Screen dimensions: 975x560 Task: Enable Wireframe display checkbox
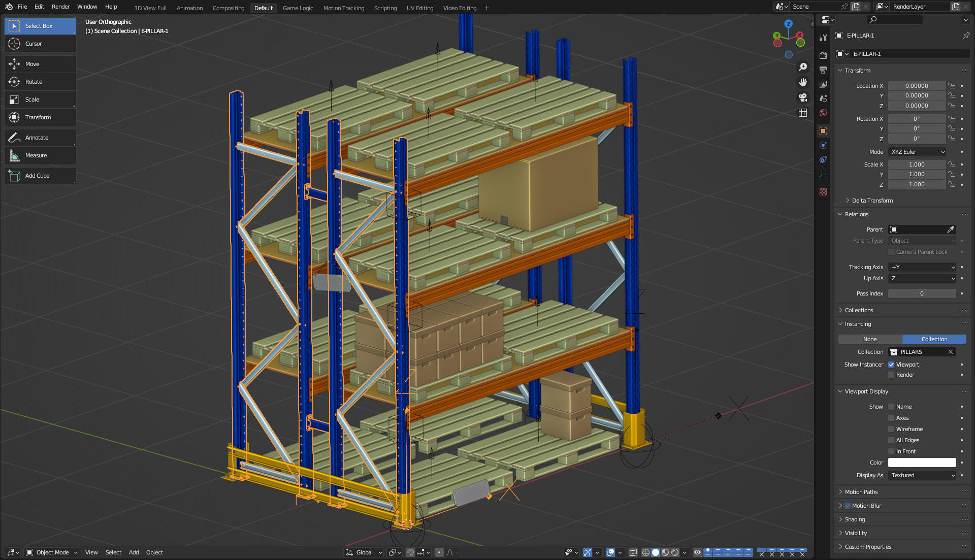[891, 429]
